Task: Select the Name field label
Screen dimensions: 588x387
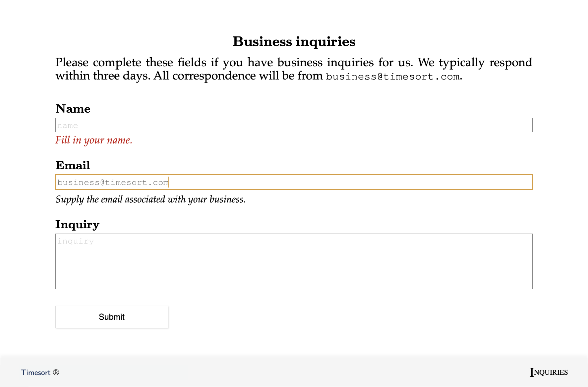Action: click(x=73, y=109)
